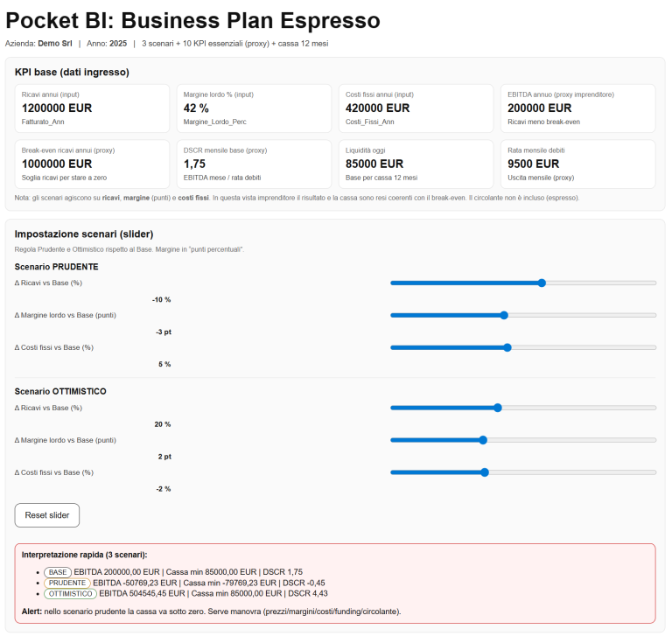Screen dimensions: 672x636
Task: Select the EBITDA annuo KPI card
Action: pyautogui.click(x=577, y=108)
